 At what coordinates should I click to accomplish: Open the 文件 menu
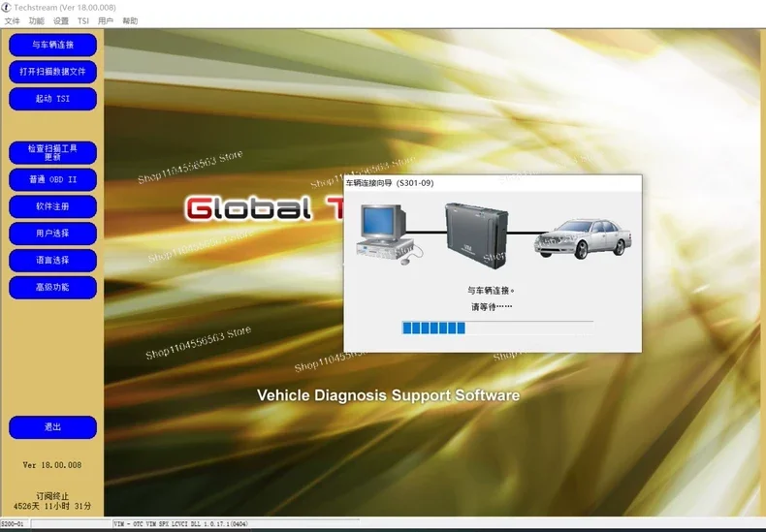(x=13, y=21)
